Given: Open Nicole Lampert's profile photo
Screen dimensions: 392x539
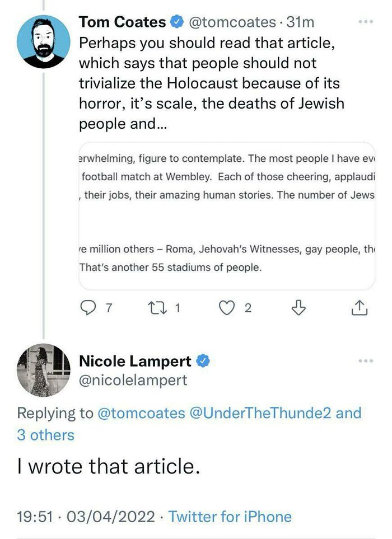Looking at the screenshot, I should click(44, 370).
